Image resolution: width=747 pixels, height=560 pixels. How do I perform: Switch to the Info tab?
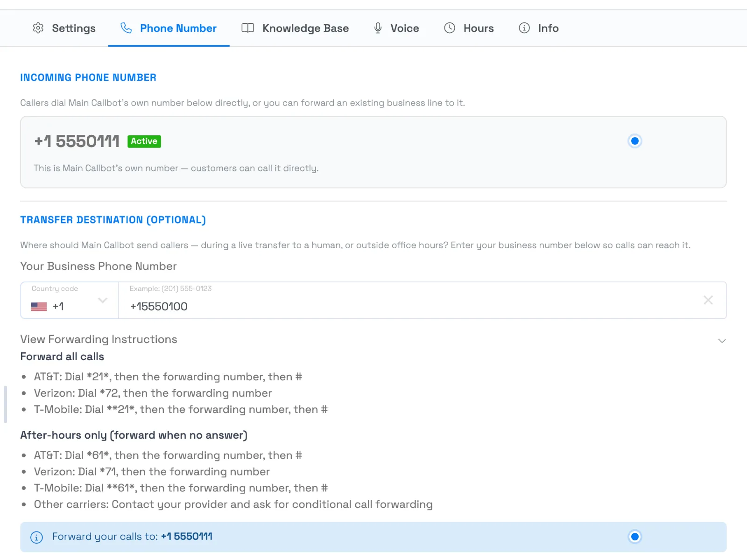click(x=539, y=28)
